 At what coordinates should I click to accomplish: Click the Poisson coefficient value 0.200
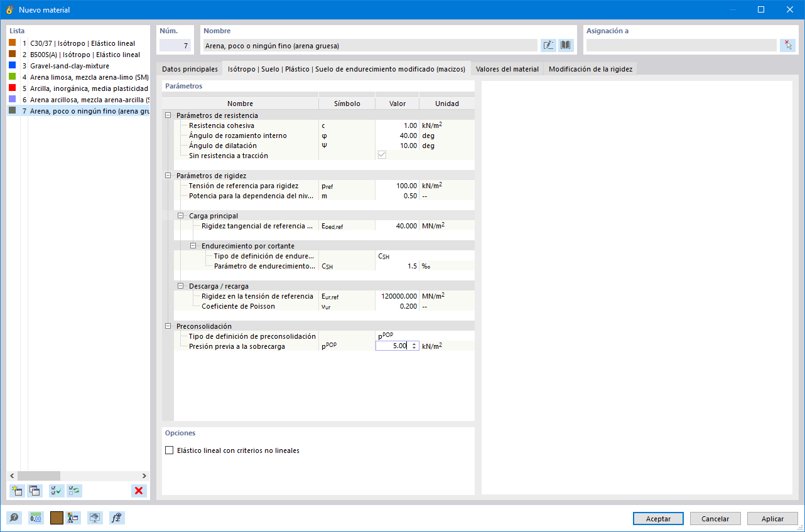[x=397, y=306]
